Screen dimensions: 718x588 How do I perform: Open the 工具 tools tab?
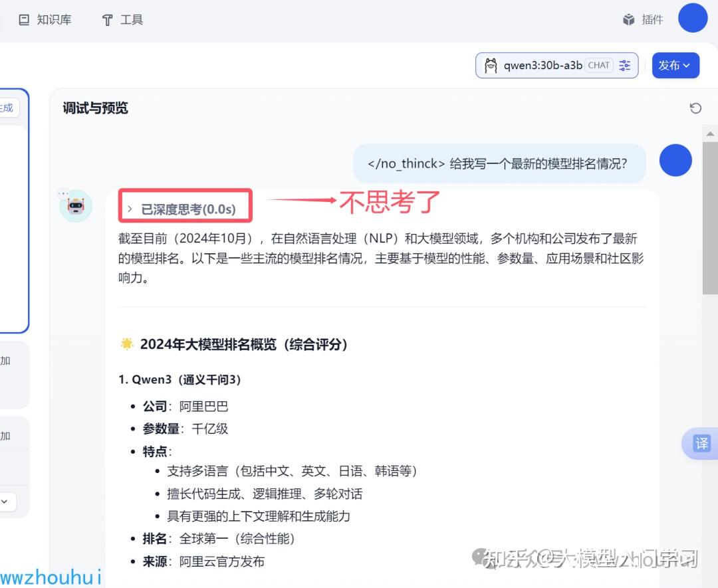click(x=122, y=20)
